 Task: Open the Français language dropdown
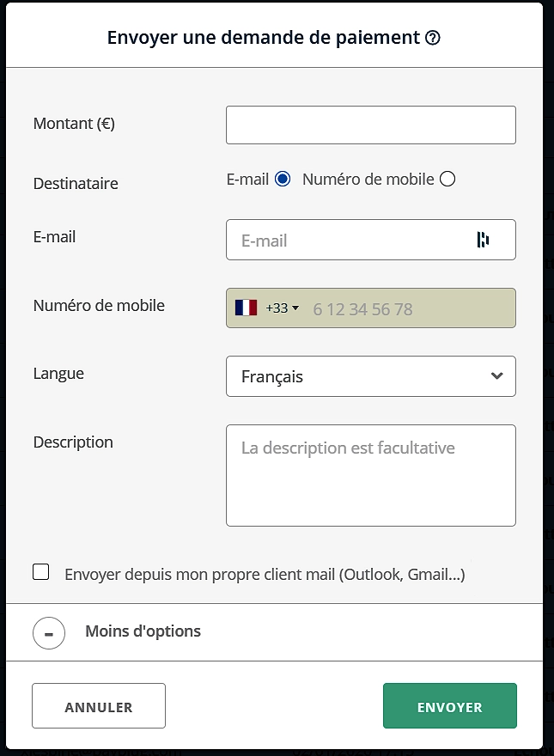[370, 375]
